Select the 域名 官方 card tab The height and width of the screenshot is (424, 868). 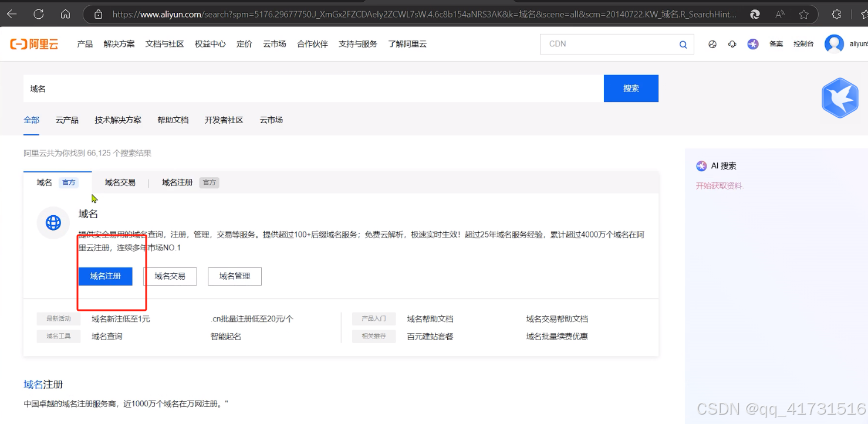point(58,182)
